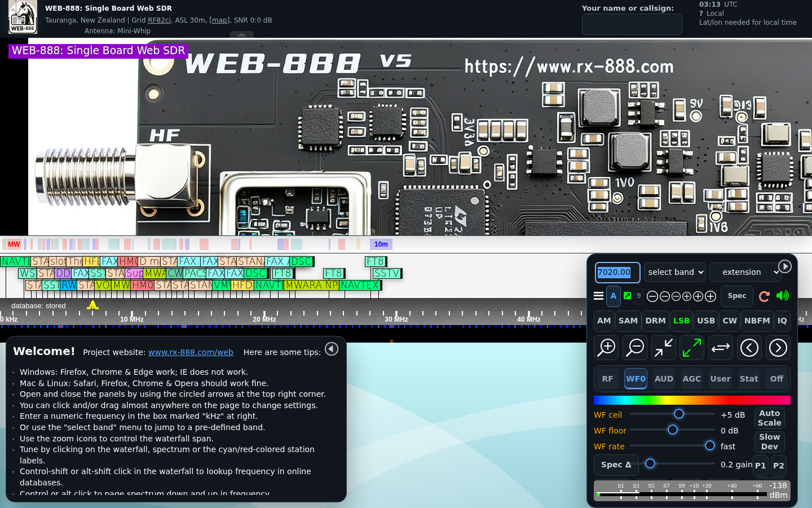
Task: Switch to the Stat tab
Action: click(749, 379)
